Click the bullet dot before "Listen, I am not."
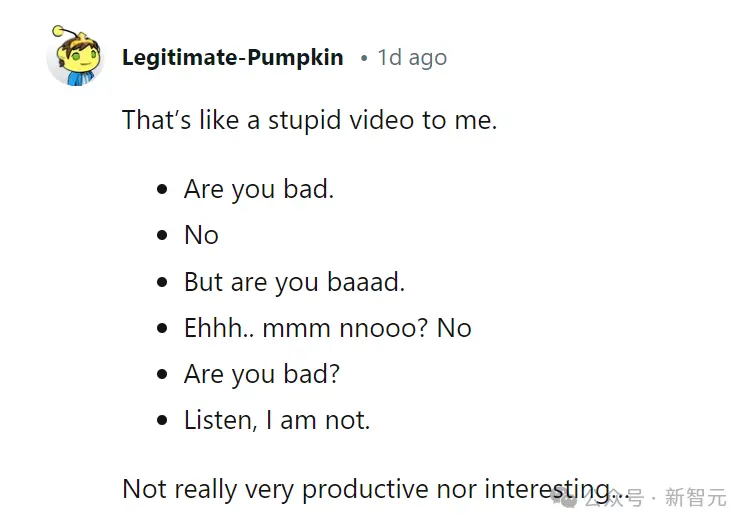 point(162,421)
